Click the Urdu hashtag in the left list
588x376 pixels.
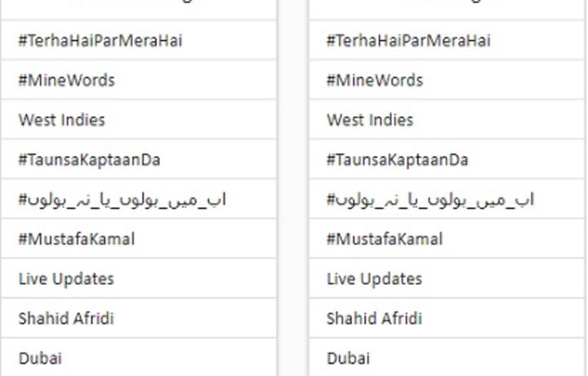click(122, 200)
